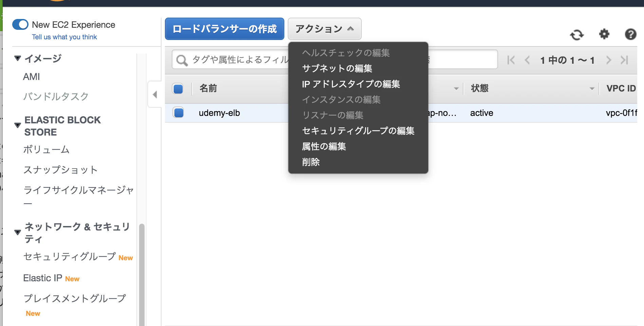Open バンドルタスク in the sidebar

coord(56,97)
